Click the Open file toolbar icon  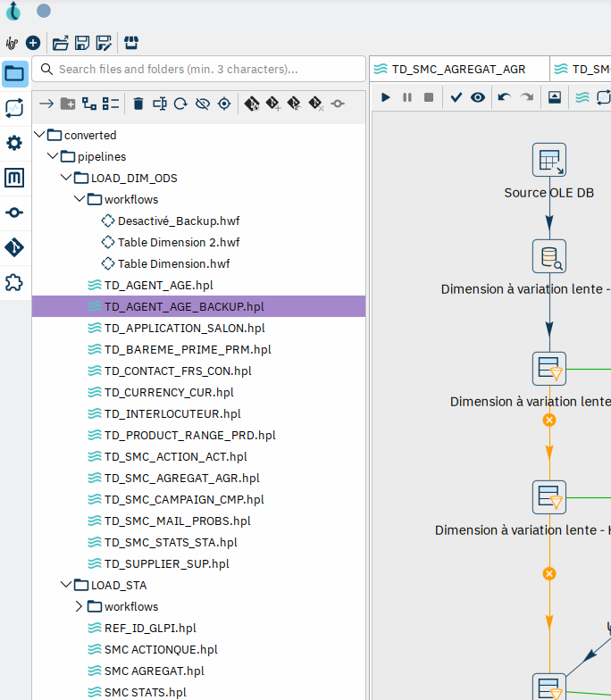click(x=61, y=43)
